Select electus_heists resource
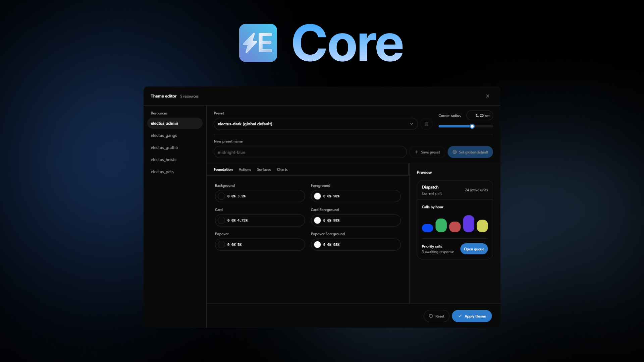 click(x=175, y=160)
